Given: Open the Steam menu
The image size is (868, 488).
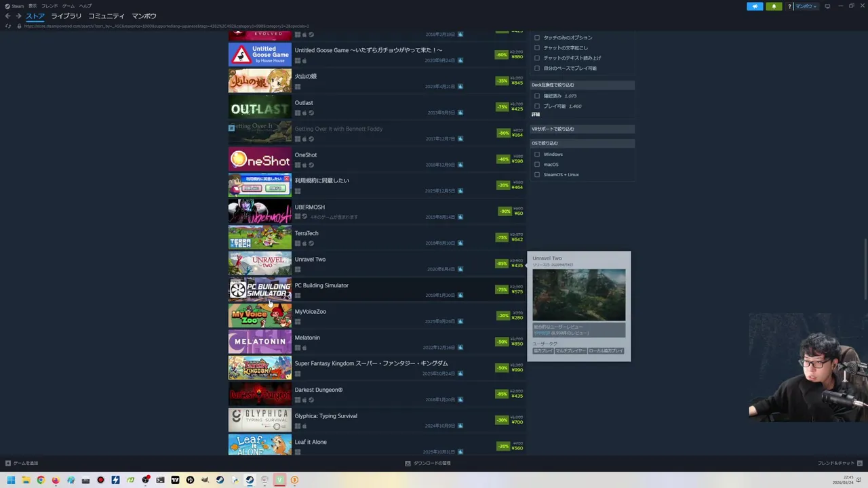Looking at the screenshot, I should (14, 6).
